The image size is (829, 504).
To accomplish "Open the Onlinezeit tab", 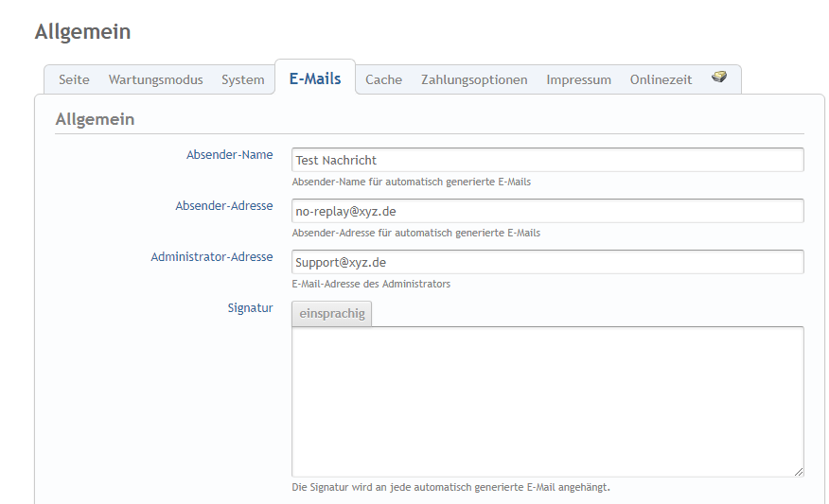I will click(x=661, y=79).
